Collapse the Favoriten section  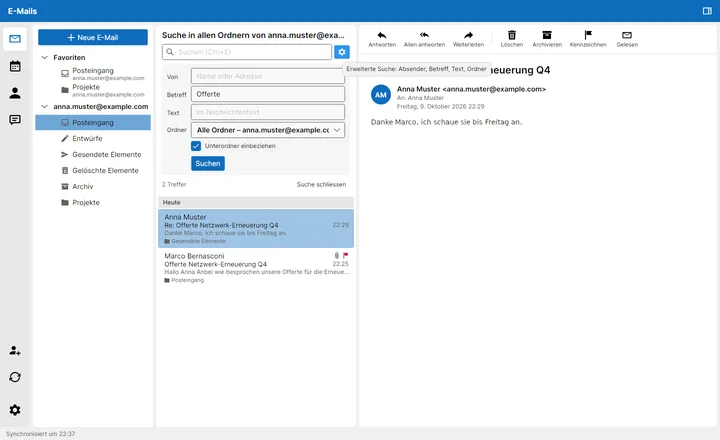point(45,57)
